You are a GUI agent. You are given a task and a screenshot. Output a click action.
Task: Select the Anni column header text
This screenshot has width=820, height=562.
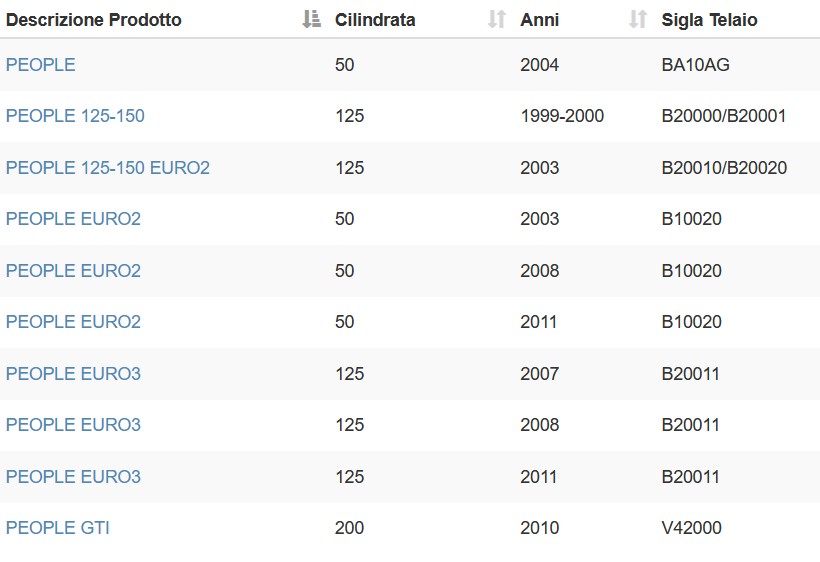(540, 20)
